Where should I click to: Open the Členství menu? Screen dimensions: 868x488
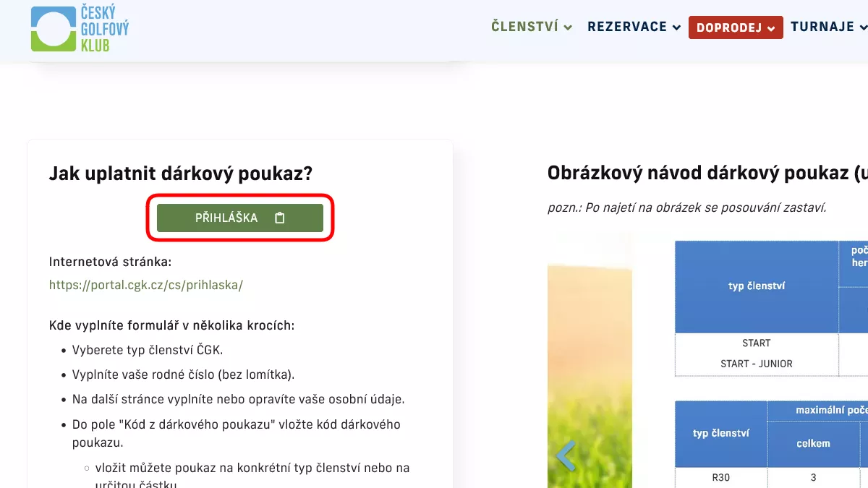click(524, 27)
